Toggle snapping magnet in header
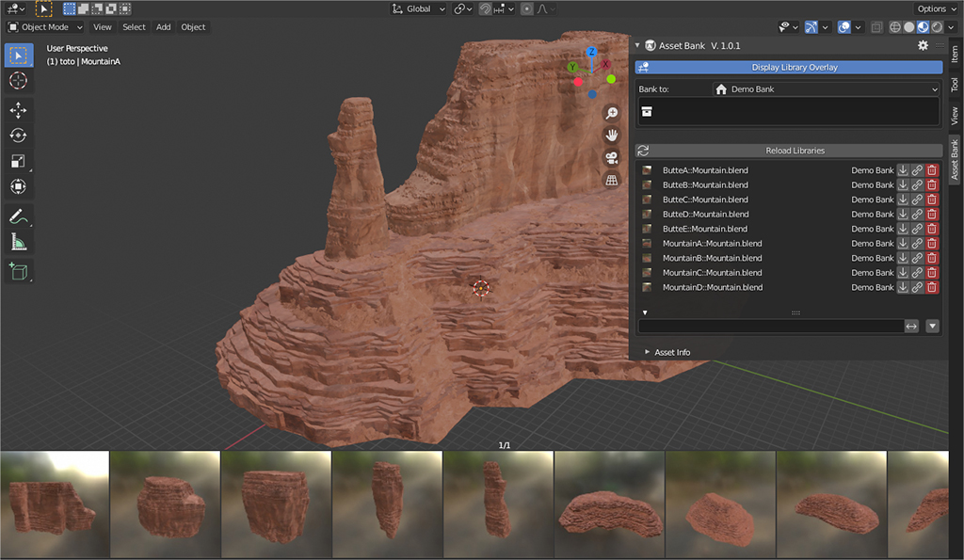This screenshot has height=560, width=964. (485, 9)
